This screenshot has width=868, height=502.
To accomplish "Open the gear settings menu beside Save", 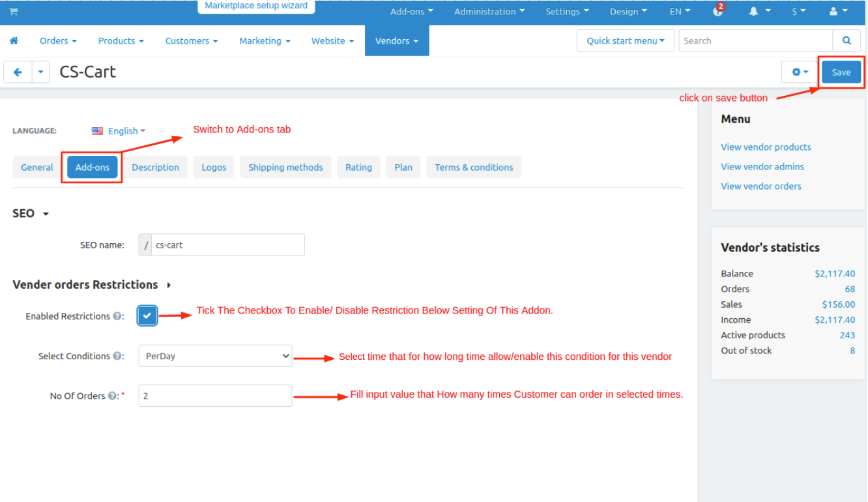I will tap(800, 72).
